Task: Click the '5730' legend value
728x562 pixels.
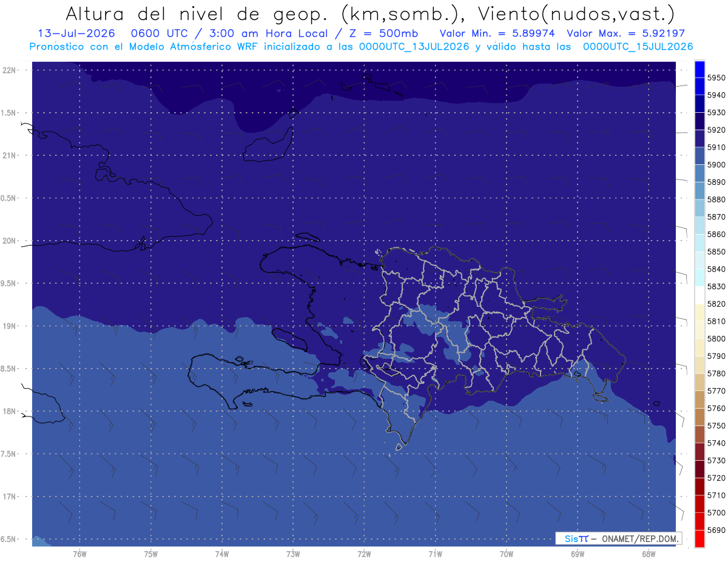Action: tap(716, 460)
